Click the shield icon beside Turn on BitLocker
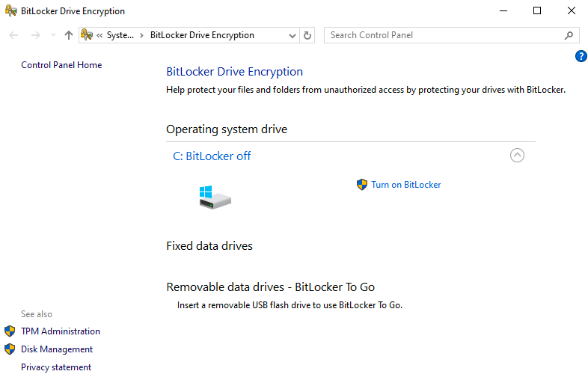 tap(362, 185)
